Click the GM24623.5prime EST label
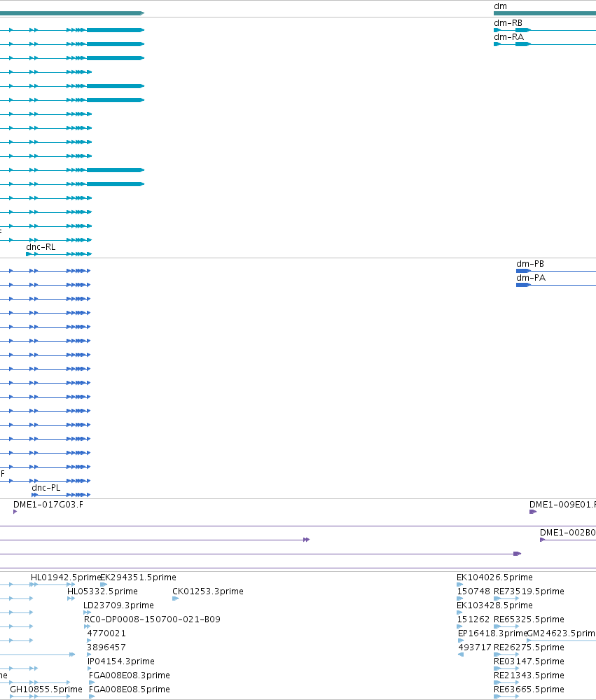This screenshot has width=596, height=700. (562, 633)
